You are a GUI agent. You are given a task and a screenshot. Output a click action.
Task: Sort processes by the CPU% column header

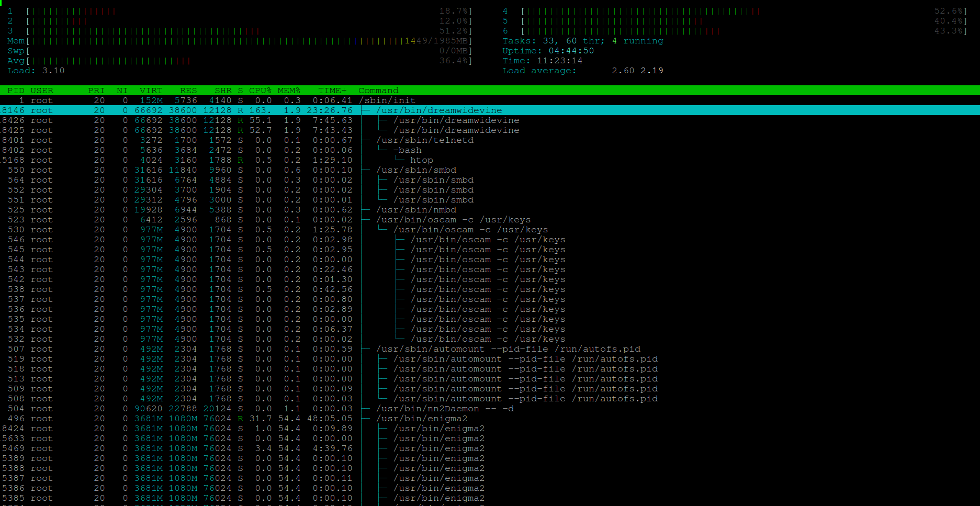click(x=260, y=91)
